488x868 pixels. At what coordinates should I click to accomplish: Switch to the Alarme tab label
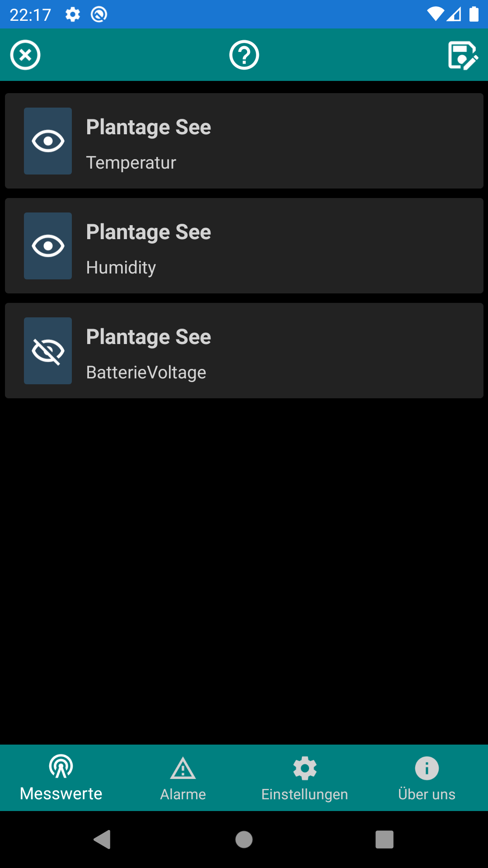point(183,794)
